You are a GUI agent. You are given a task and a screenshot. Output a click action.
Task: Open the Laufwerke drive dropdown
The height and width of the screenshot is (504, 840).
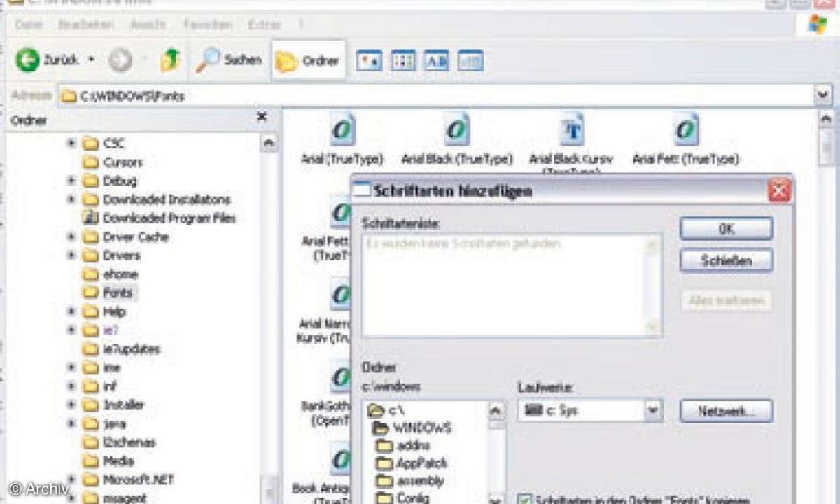[x=653, y=411]
